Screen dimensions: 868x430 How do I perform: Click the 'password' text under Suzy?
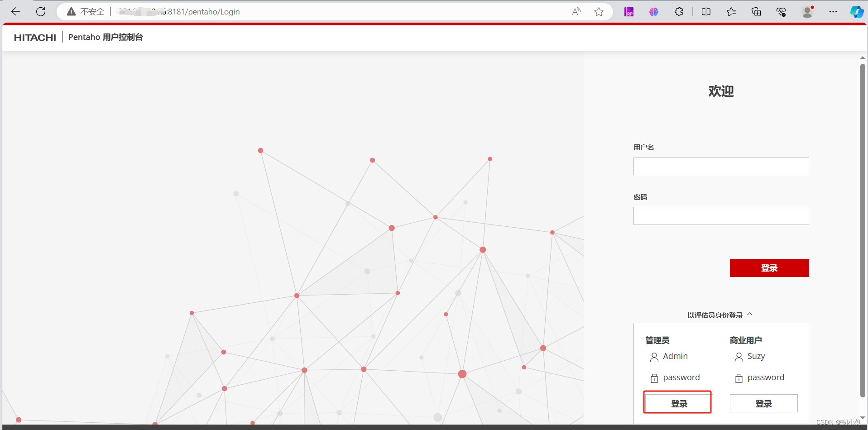click(766, 377)
